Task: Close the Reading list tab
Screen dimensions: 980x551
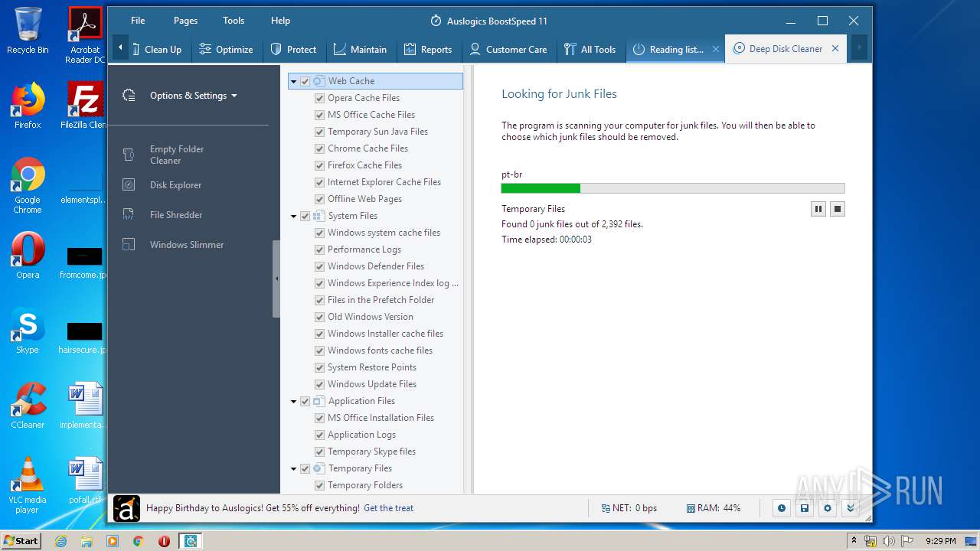Action: point(716,49)
